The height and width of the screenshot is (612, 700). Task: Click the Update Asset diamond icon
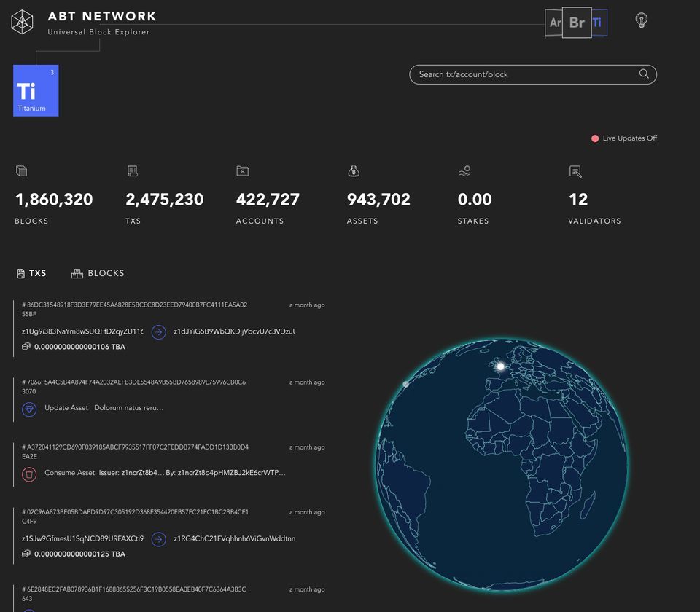(x=29, y=409)
